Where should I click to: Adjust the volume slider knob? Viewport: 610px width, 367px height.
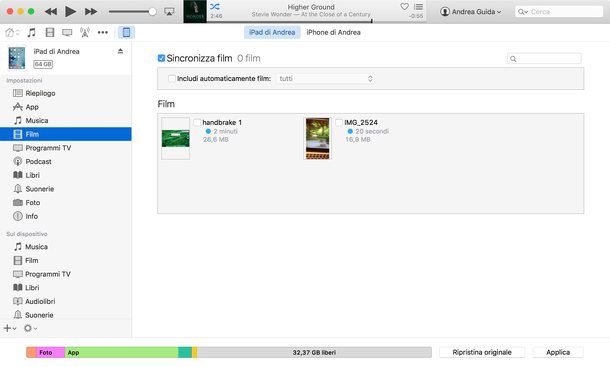pos(152,12)
